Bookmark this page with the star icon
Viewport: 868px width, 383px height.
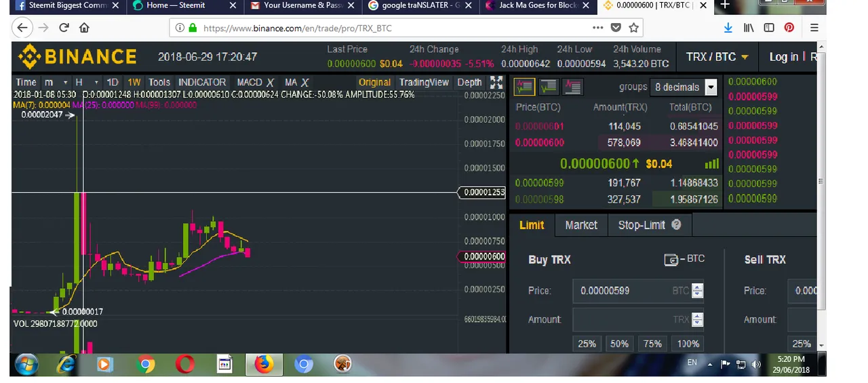point(633,28)
